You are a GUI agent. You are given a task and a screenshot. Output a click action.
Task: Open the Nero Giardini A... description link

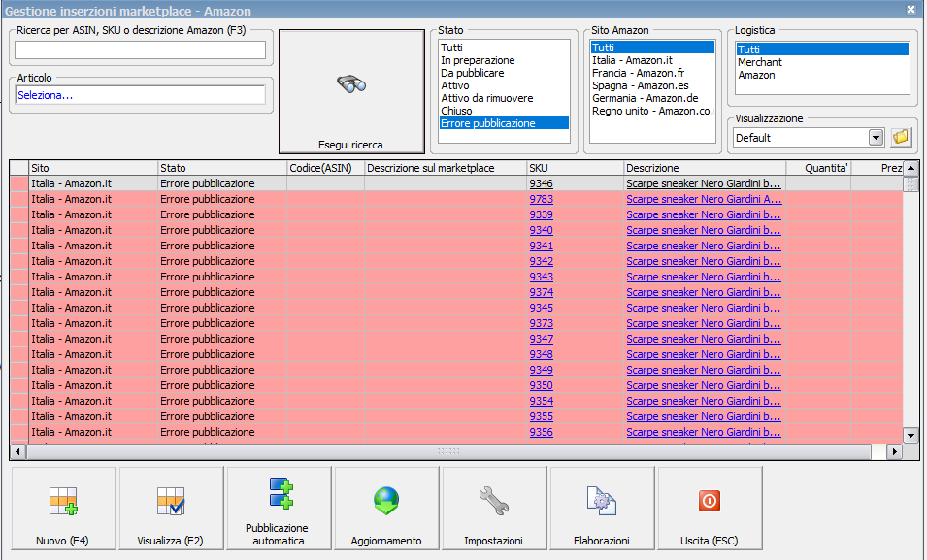704,199
